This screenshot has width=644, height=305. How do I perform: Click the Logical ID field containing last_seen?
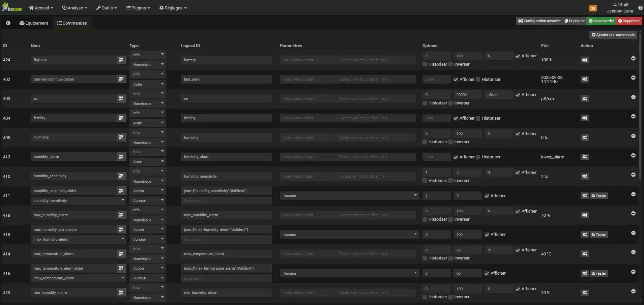(x=226, y=79)
